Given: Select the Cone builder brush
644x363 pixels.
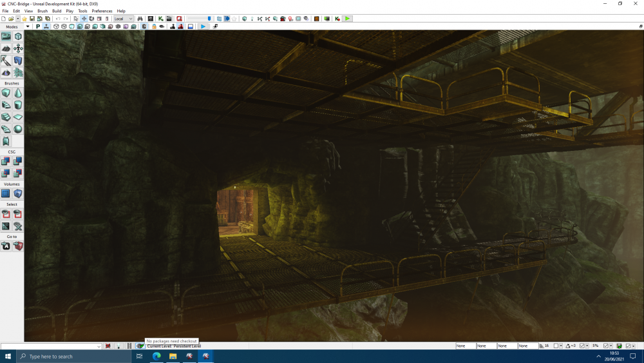Looking at the screenshot, I should [17, 93].
